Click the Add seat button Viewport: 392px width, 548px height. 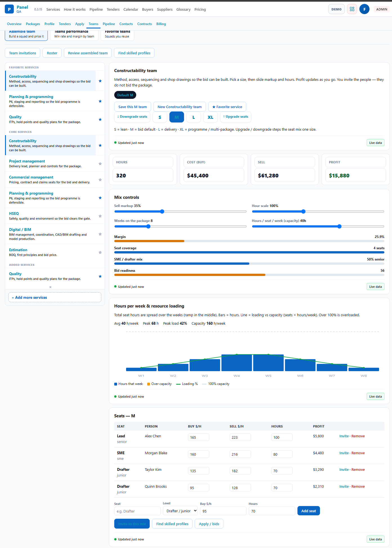point(309,511)
